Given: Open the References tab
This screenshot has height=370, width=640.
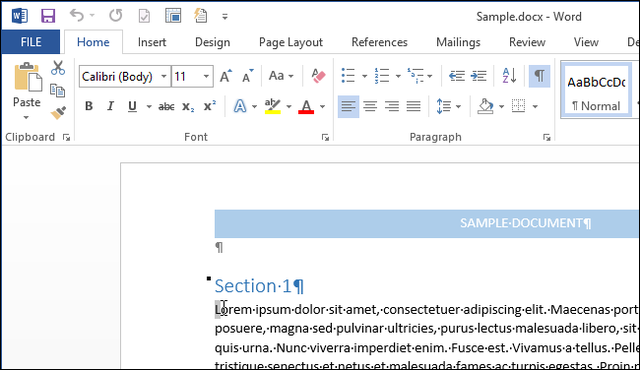Looking at the screenshot, I should 379,42.
